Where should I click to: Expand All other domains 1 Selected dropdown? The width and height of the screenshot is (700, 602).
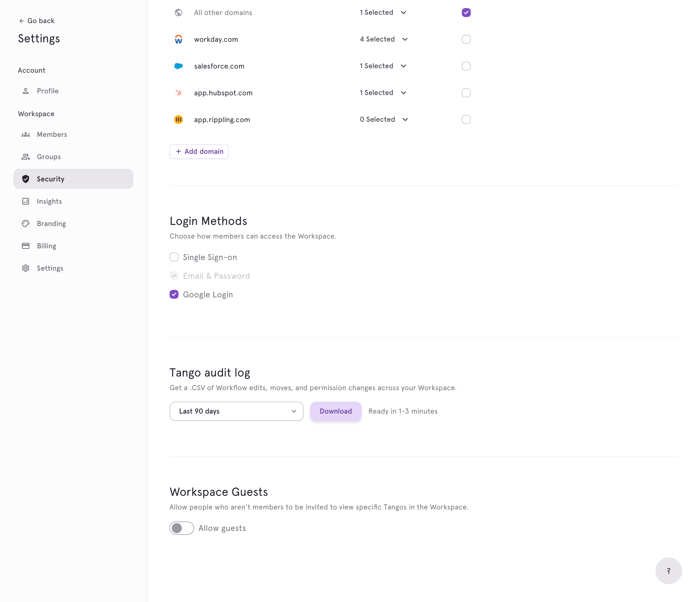383,13
